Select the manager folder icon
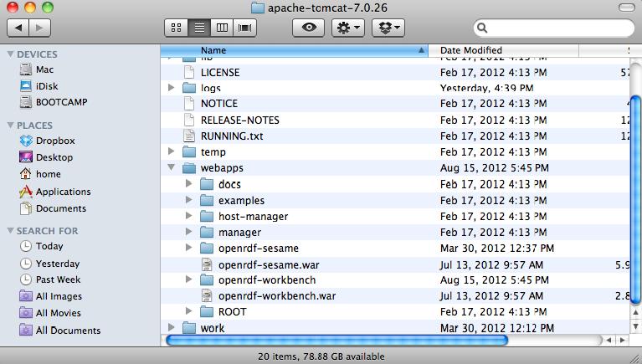Image resolution: width=642 pixels, height=364 pixels. click(x=207, y=232)
